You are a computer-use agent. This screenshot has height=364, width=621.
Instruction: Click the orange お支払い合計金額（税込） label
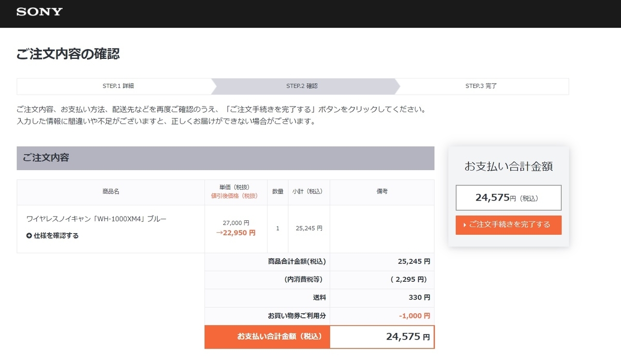268,337
